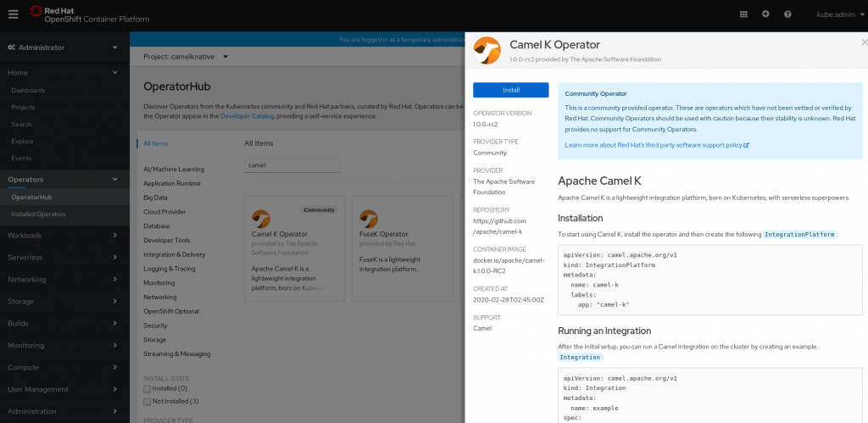Open the help question mark icon
The image size is (868, 423).
pyautogui.click(x=787, y=14)
